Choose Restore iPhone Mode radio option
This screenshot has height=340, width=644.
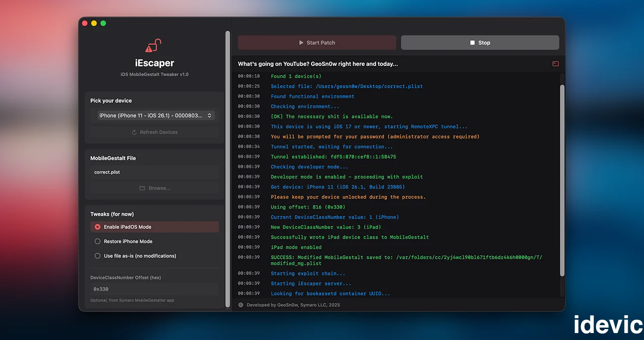click(x=98, y=241)
